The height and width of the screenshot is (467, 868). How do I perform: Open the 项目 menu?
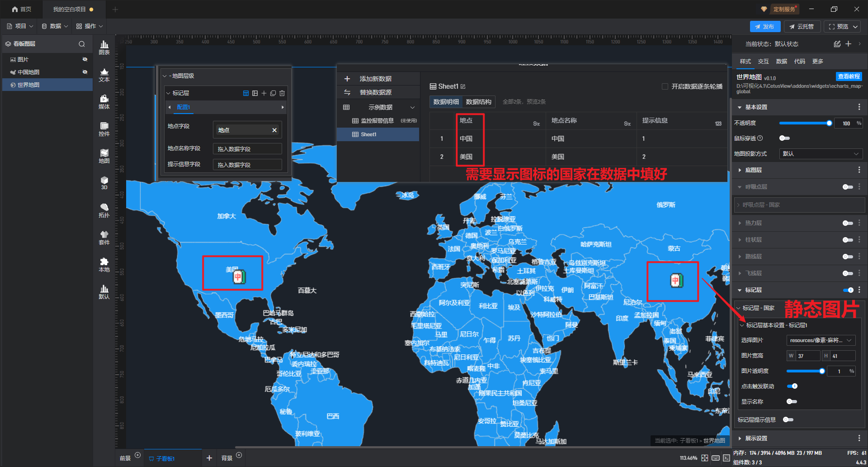[x=20, y=26]
